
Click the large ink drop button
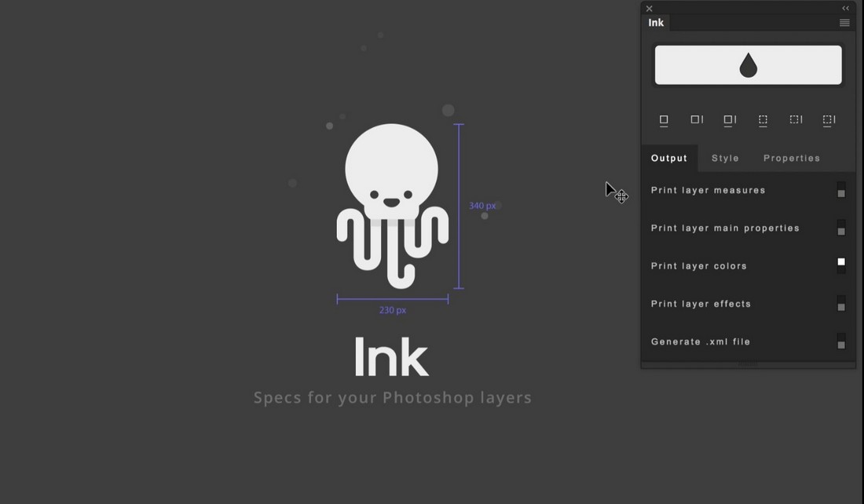point(748,65)
